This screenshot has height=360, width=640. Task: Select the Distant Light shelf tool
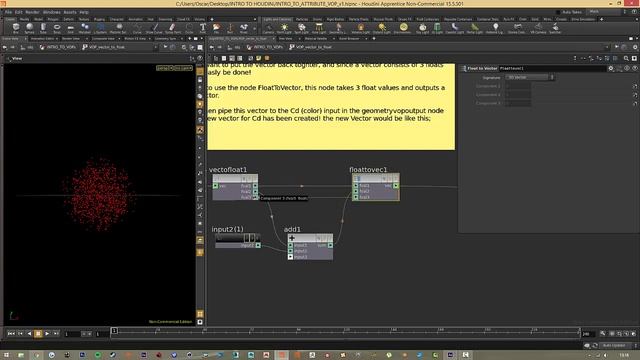click(x=382, y=28)
